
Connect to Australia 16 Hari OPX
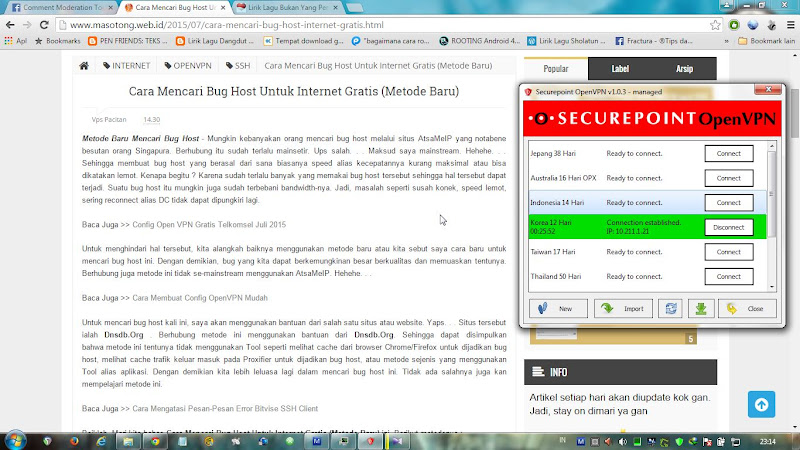(x=729, y=178)
